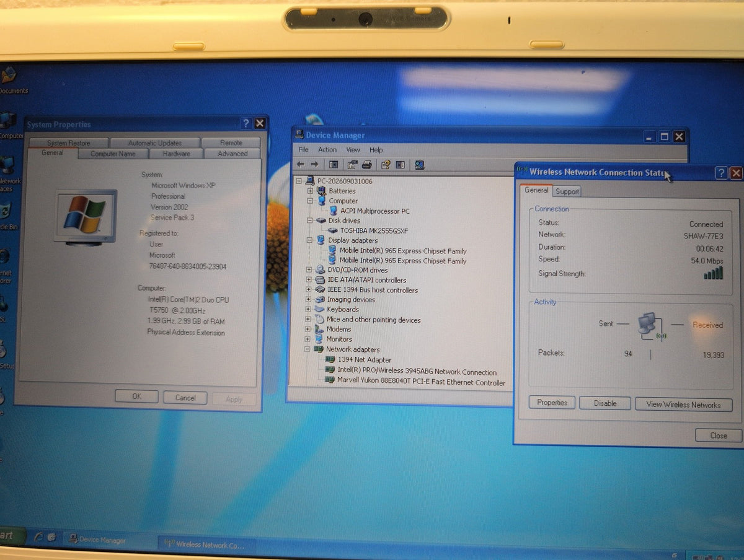Select Marvell Yukon 88E8040T Ethernet Controller
The height and width of the screenshot is (560, 744).
[421, 382]
